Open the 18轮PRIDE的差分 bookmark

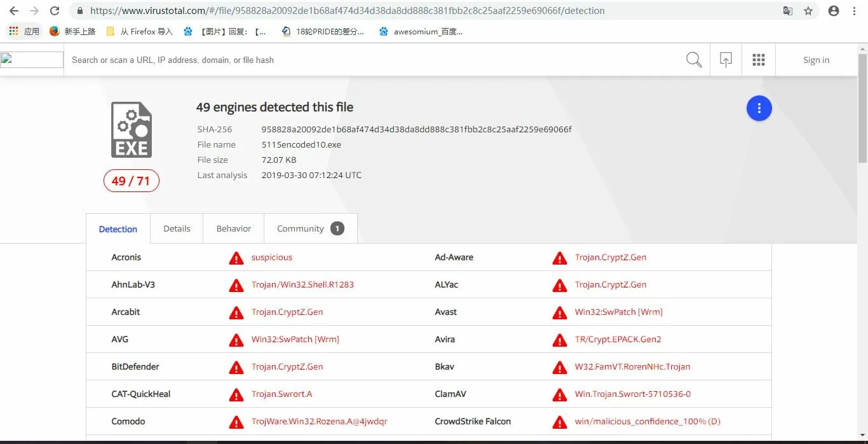point(323,31)
